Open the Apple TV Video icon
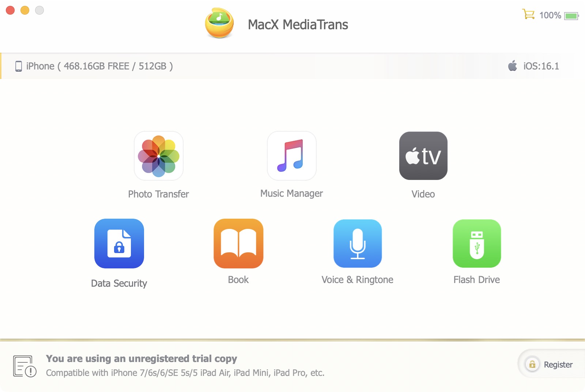Viewport: 585px width, 392px height. (423, 156)
